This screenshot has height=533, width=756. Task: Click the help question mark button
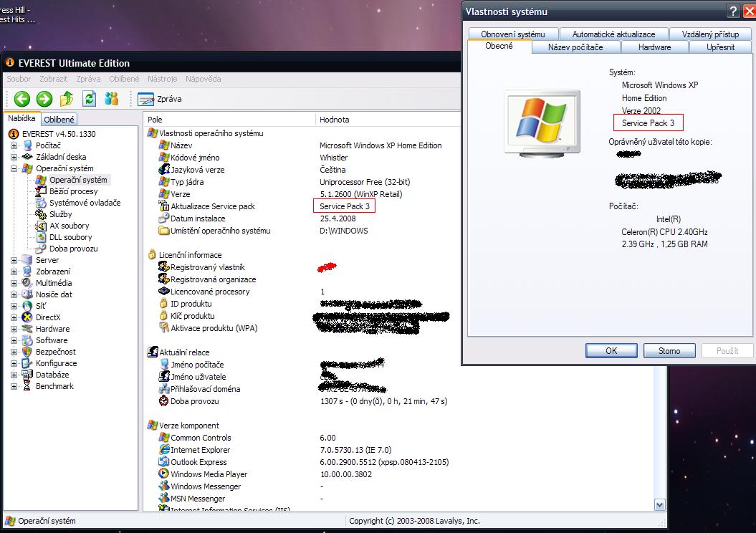tap(733, 11)
